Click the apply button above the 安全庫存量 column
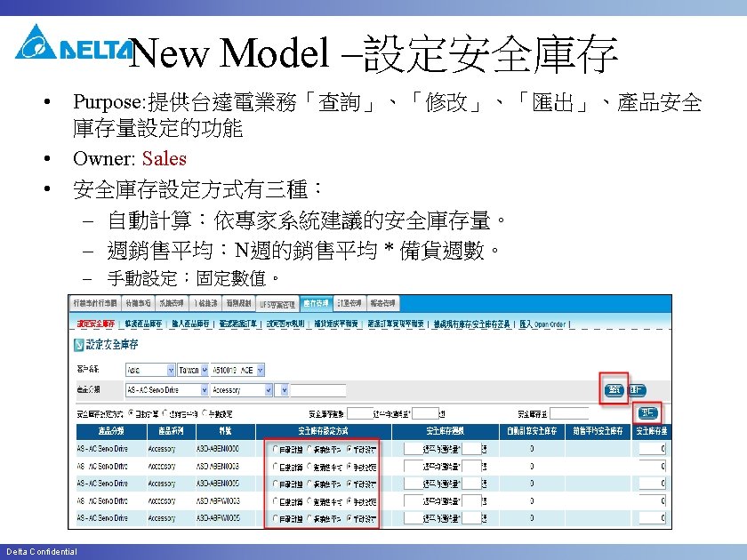Image resolution: width=747 pixels, height=560 pixels. (x=647, y=412)
